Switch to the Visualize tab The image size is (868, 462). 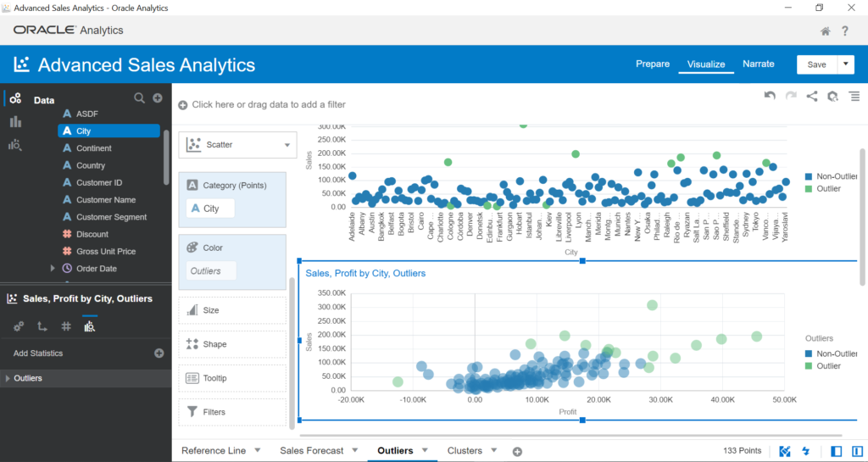point(706,64)
